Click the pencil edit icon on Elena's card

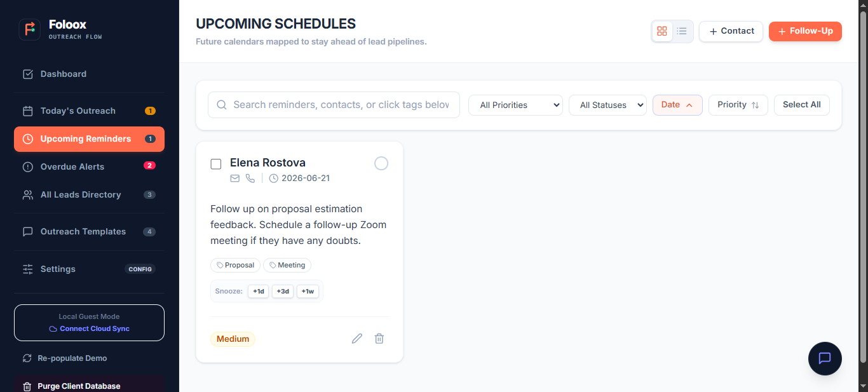(x=357, y=339)
